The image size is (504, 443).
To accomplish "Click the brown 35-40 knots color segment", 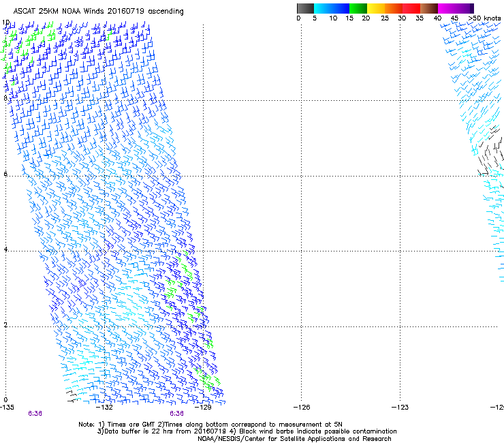I will tap(429, 8).
